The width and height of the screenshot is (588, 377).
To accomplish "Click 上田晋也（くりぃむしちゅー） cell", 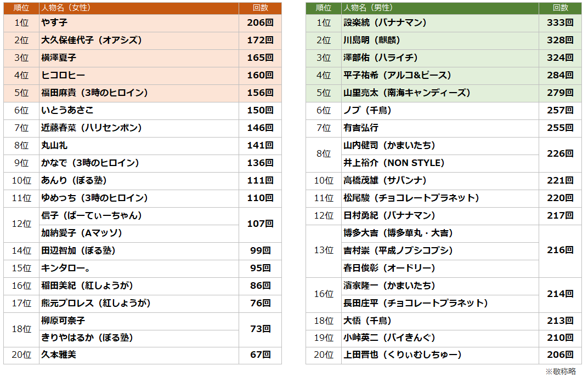I will [x=439, y=355].
